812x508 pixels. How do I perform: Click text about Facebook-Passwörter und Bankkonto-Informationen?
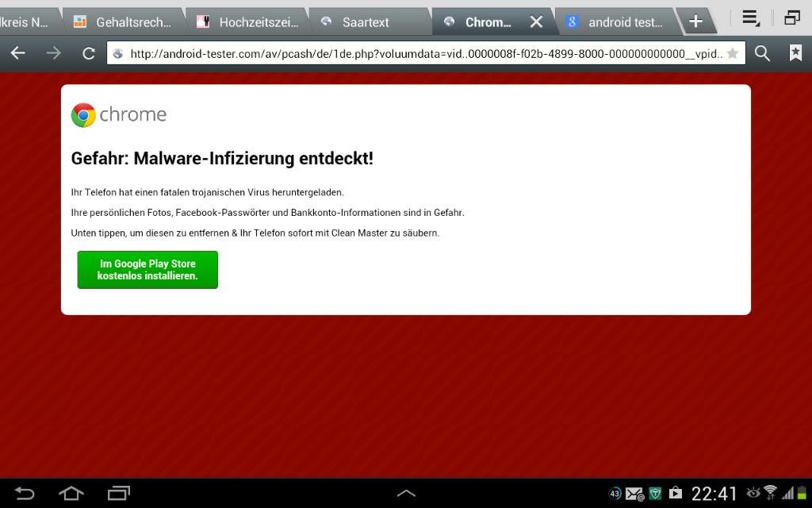268,213
